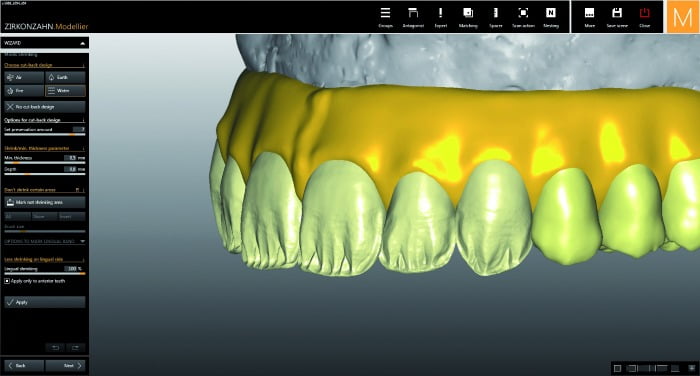Image resolution: width=700 pixels, height=376 pixels.
Task: Choose No cut-back design
Action: coord(45,107)
